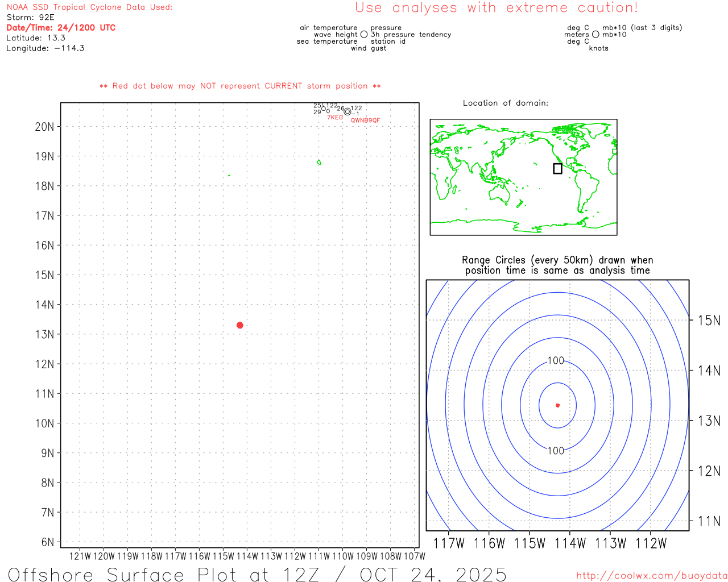Click the green island outline near 19N 111W
Viewport: 728px width, 582px height.
point(318,163)
